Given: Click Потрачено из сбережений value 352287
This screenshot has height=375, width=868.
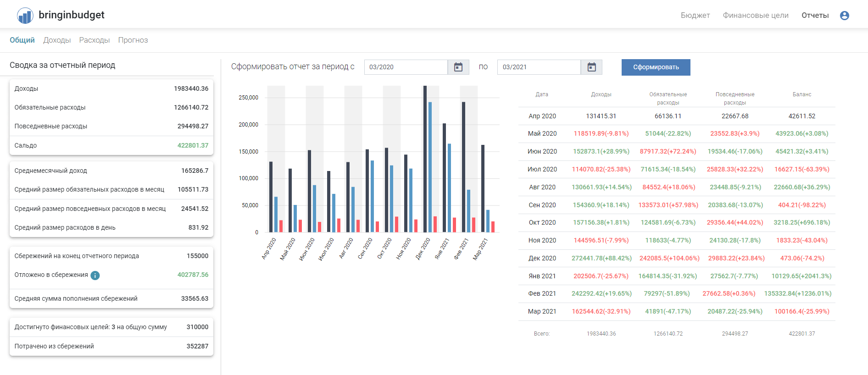Looking at the screenshot, I should (197, 347).
